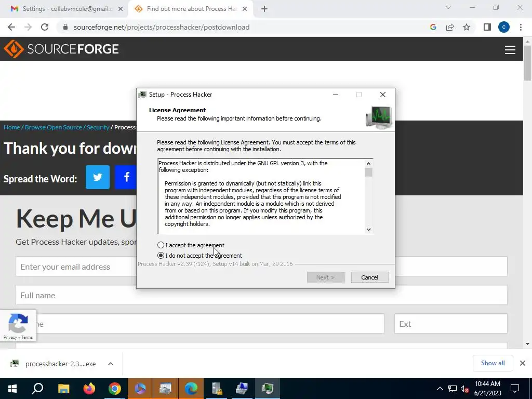Click the license scrollbar thumb

[368, 172]
